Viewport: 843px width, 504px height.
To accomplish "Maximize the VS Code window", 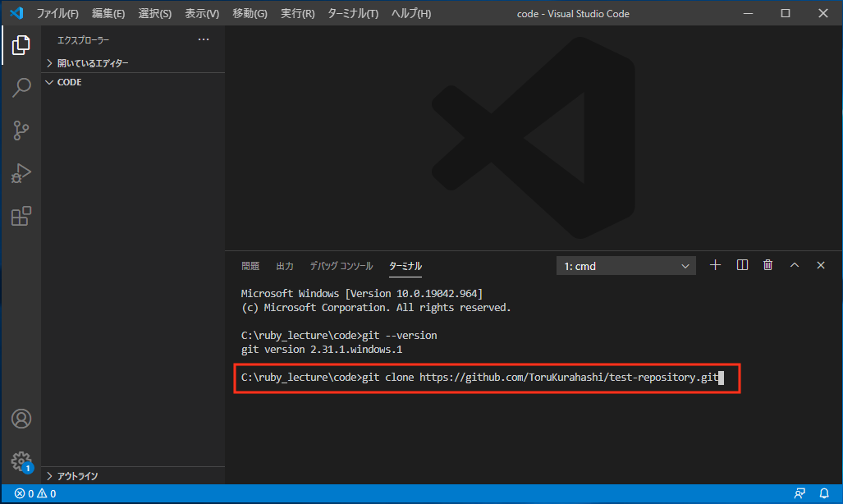I will point(786,13).
